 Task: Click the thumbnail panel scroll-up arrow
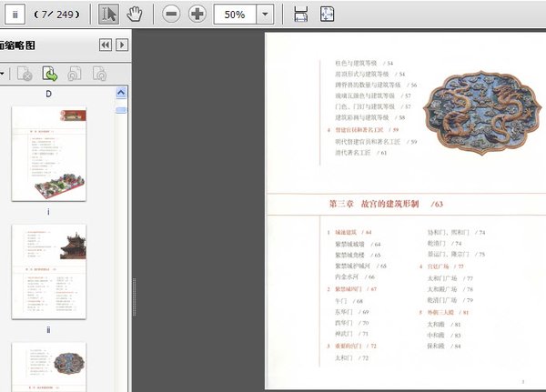coord(120,93)
